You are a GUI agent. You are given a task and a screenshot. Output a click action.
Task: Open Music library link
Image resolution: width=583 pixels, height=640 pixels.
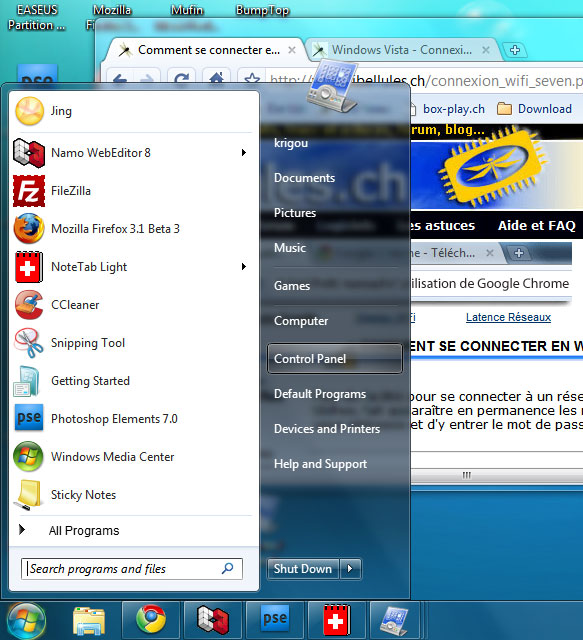click(290, 248)
